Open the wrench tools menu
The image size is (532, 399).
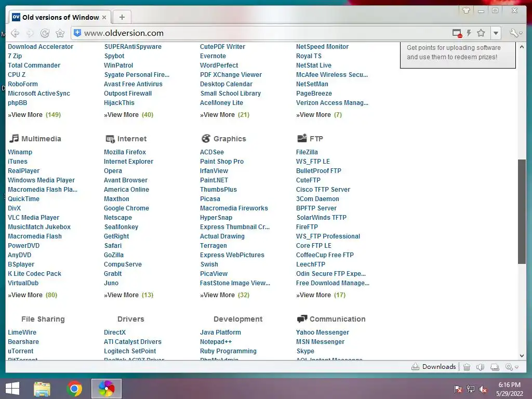(516, 33)
